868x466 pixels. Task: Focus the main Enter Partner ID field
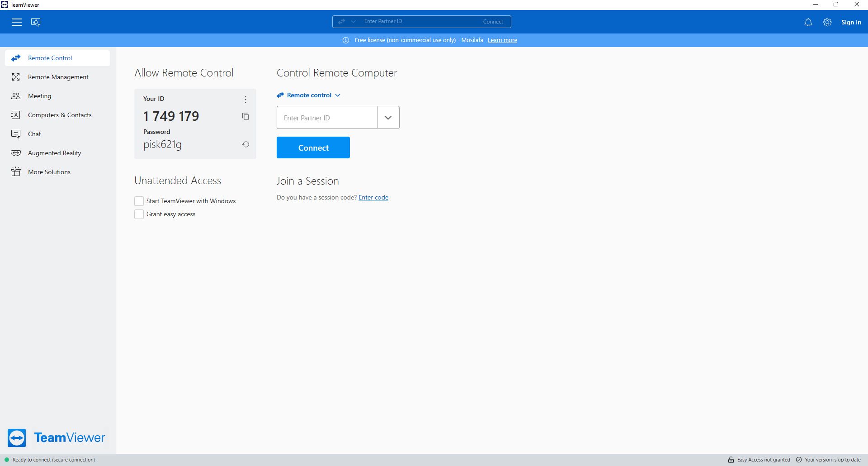pyautogui.click(x=327, y=118)
